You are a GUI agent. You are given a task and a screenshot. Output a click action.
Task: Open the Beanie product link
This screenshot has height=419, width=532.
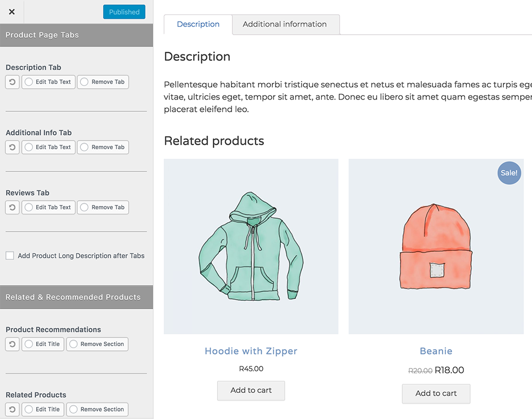pos(436,351)
